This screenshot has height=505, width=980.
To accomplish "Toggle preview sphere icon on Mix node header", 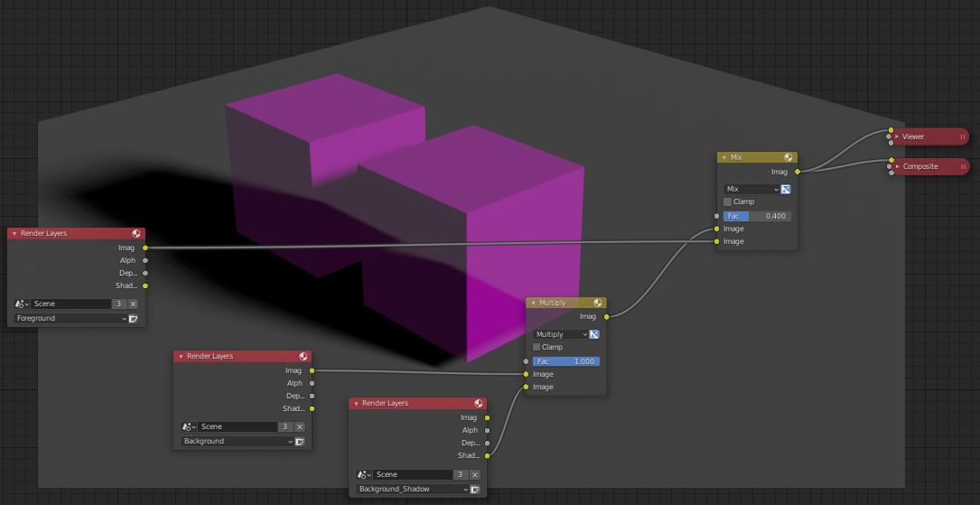I will (x=789, y=157).
